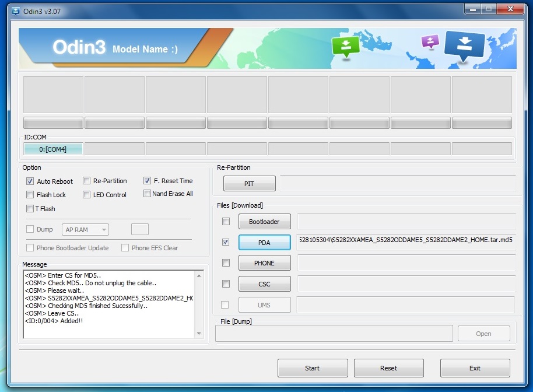This screenshot has width=533, height=392.
Task: Disable the Auto Reboot option
Action: tap(30, 181)
